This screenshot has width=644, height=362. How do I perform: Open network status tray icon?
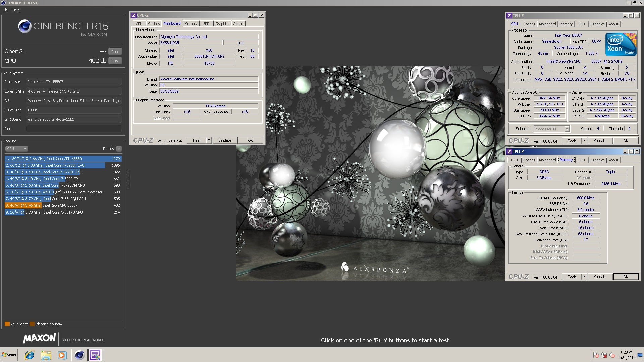pyautogui.click(x=604, y=355)
